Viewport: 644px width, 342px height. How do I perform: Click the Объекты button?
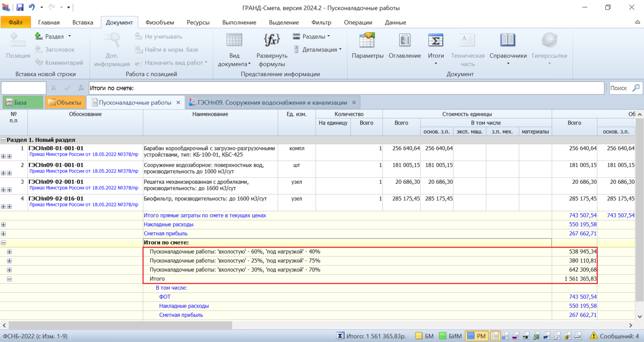click(x=65, y=103)
